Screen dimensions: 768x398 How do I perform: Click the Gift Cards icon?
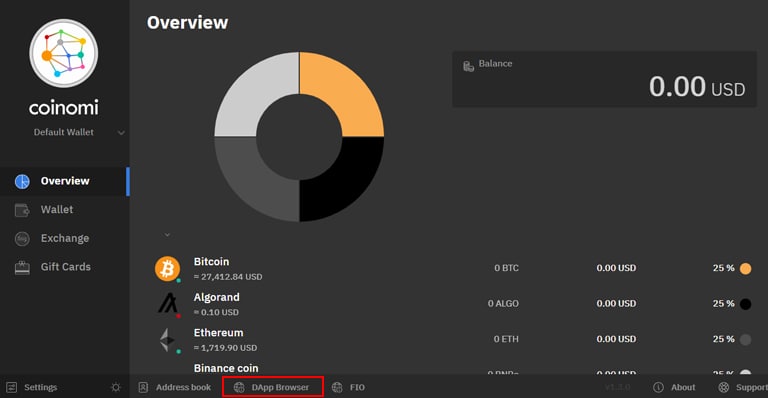tap(22, 267)
